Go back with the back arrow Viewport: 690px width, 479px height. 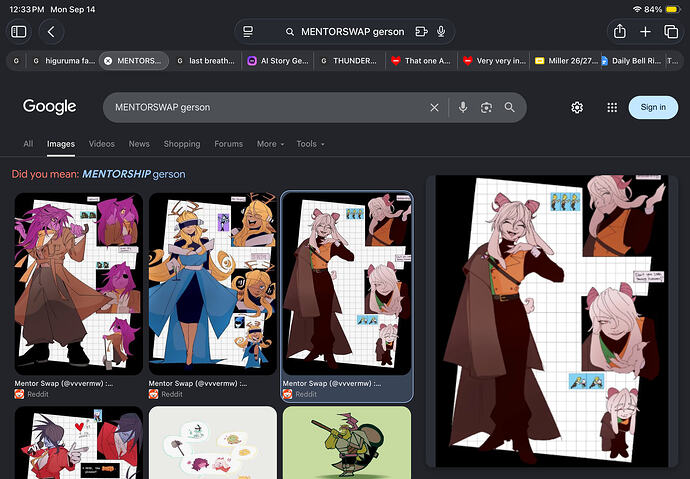coord(51,32)
